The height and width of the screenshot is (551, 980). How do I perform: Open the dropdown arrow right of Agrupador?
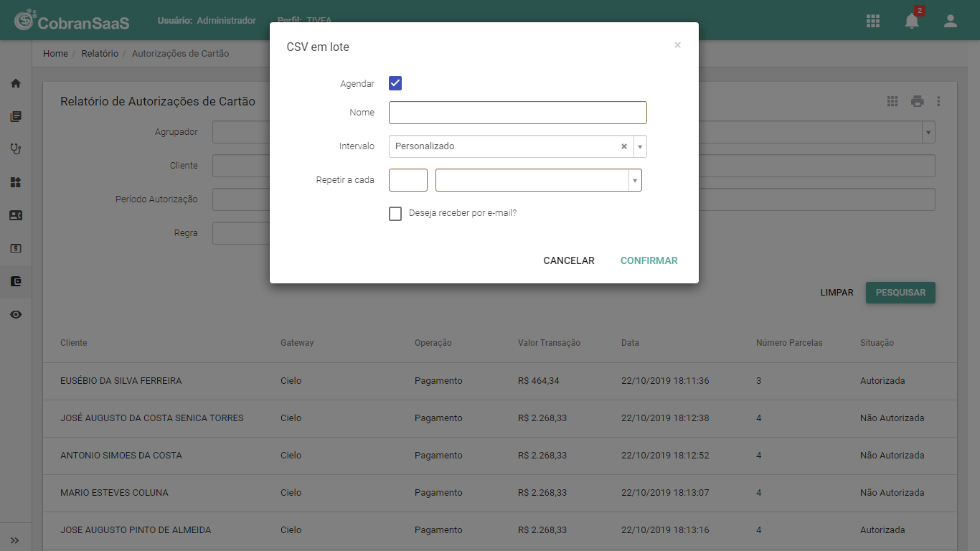(929, 132)
